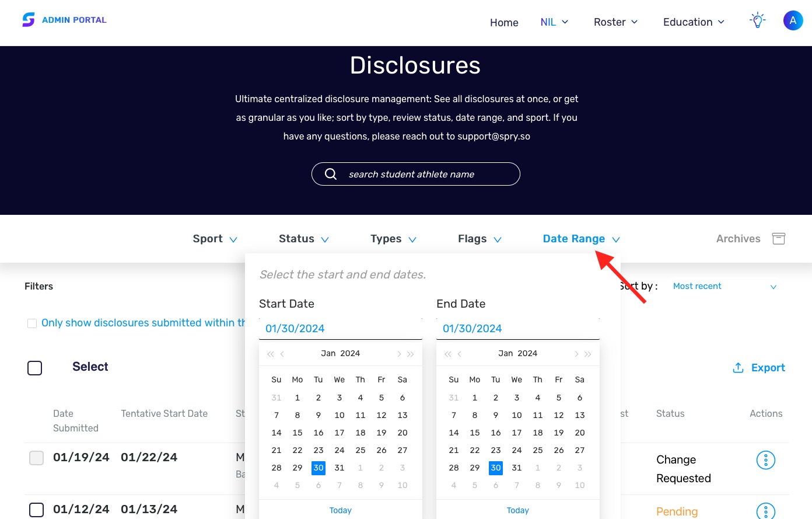Click the 'Pending' status text
The height and width of the screenshot is (519, 812).
click(677, 511)
